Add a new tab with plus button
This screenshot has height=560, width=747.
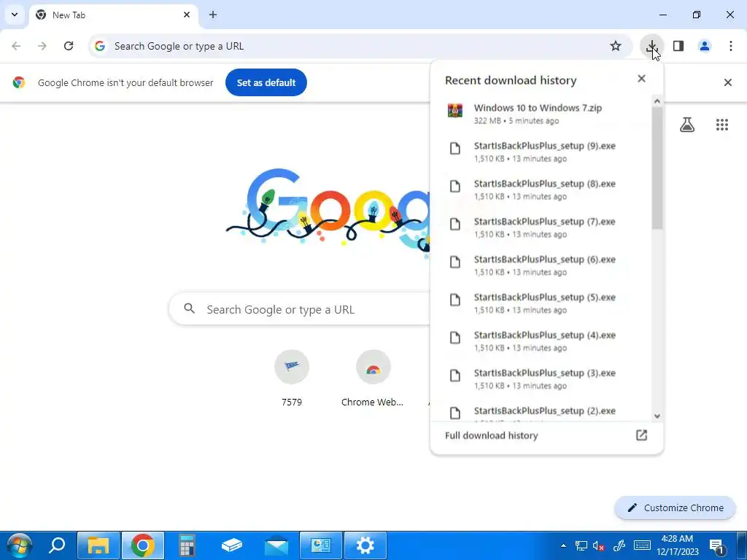click(x=213, y=15)
